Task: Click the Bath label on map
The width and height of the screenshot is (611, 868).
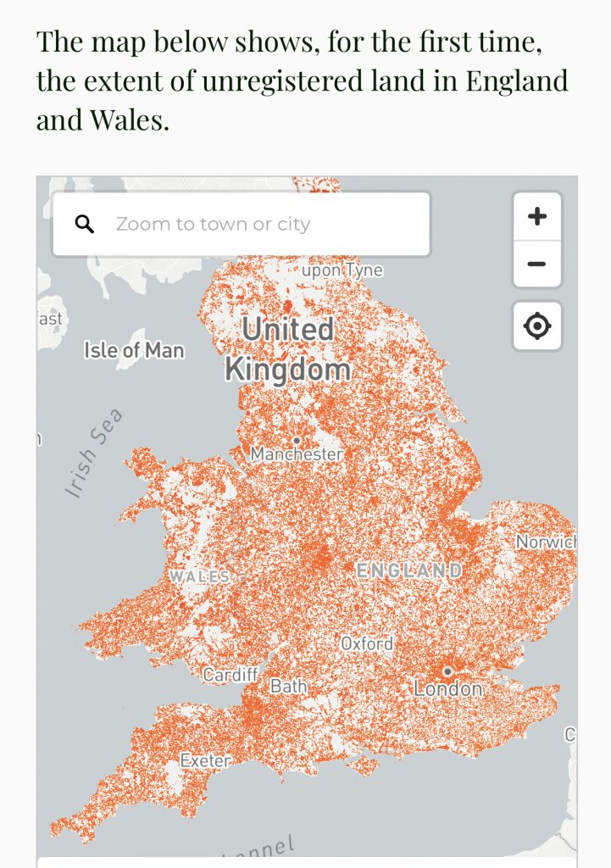Action: tap(288, 687)
